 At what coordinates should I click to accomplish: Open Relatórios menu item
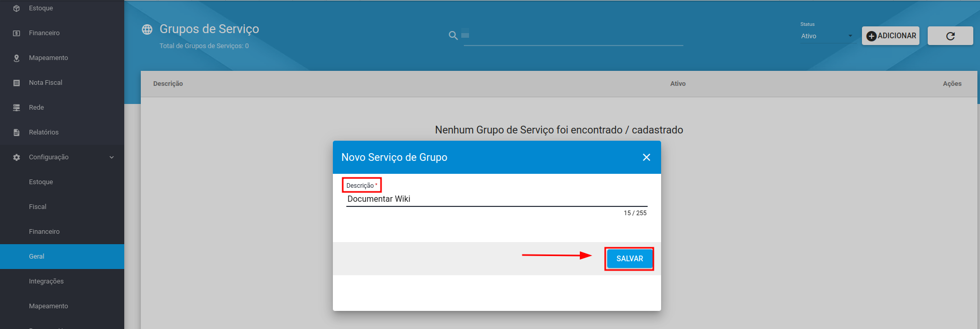[62, 132]
